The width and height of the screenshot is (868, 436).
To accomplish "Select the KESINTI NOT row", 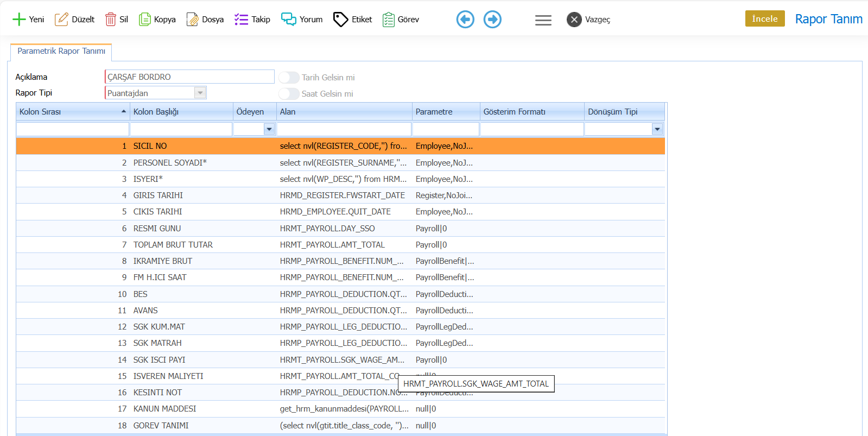I will (340, 393).
